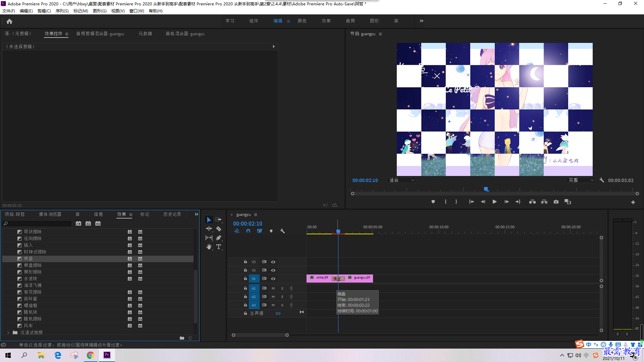Open comparison view button
The height and width of the screenshot is (362, 644).
(568, 202)
